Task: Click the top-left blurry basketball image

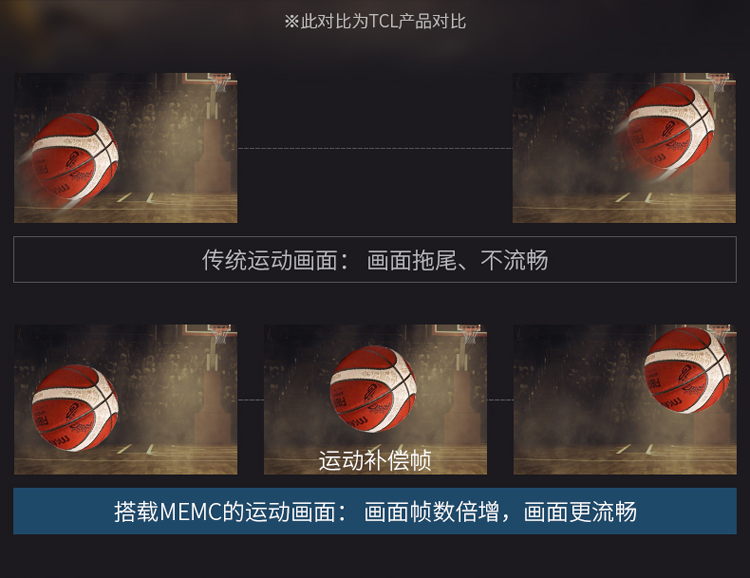Action: click(125, 147)
